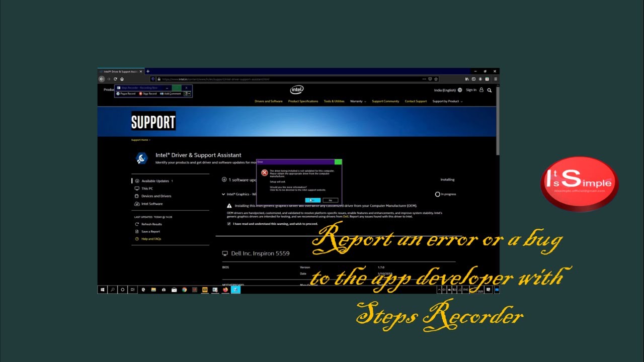
Task: Open Steps Recorder help dropdown
Action: [x=187, y=94]
